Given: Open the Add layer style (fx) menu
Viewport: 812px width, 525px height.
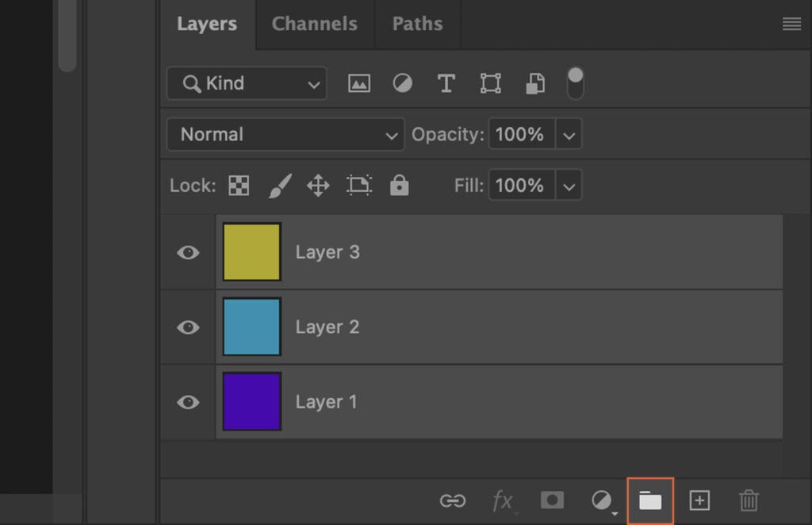Looking at the screenshot, I should [503, 500].
